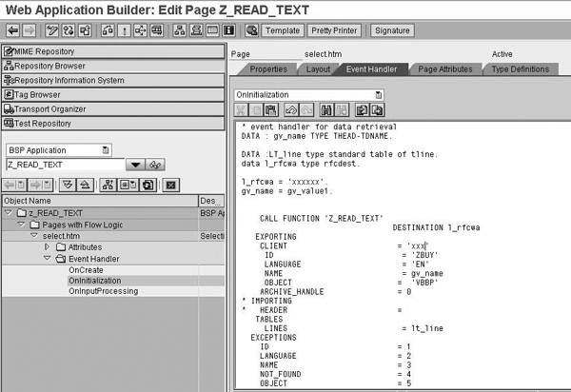Viewport: 571px width, 392px height.
Task: Click the Z_READ_TEXT application name input field
Action: (x=65, y=165)
